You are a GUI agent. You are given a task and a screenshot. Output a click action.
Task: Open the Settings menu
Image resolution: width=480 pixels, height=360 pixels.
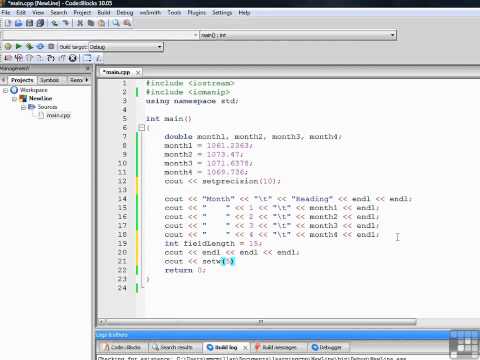tap(222, 13)
